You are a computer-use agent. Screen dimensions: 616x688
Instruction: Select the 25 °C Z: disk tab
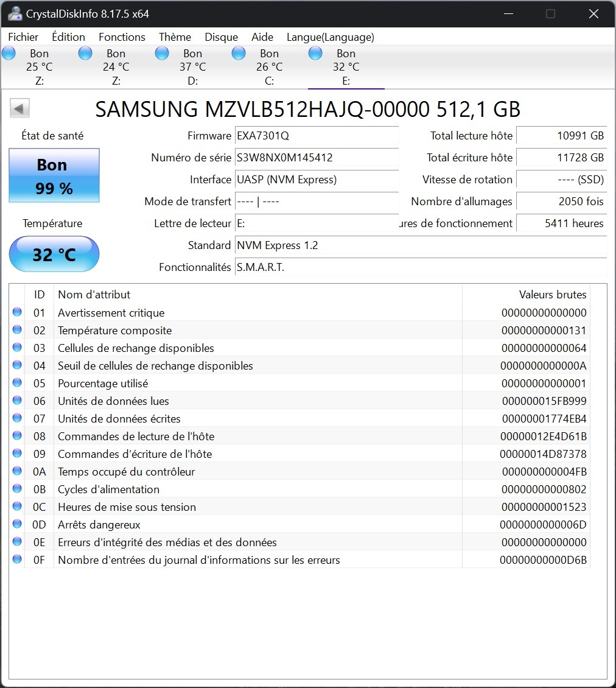point(40,67)
